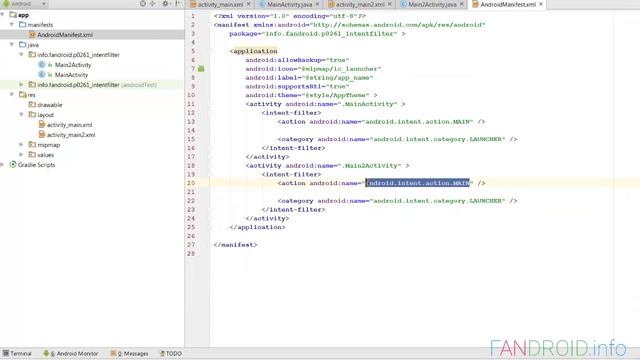Select the AndroidManifest.xml editor tab

[508, 4]
